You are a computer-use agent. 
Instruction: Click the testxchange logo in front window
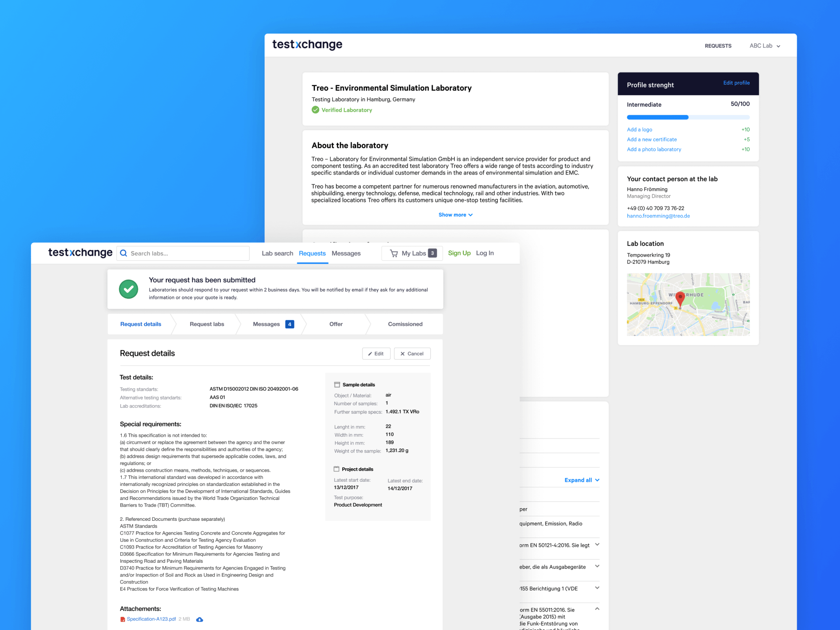[x=80, y=253]
